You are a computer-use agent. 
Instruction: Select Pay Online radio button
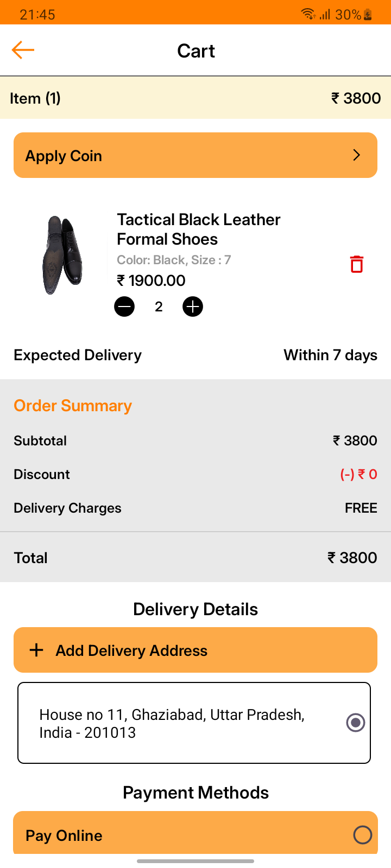(x=362, y=835)
